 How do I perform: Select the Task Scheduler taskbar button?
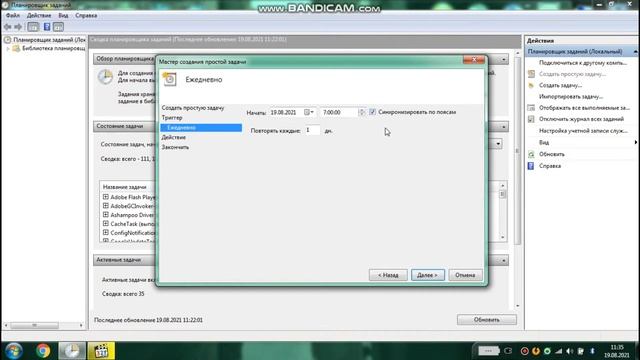click(72, 351)
